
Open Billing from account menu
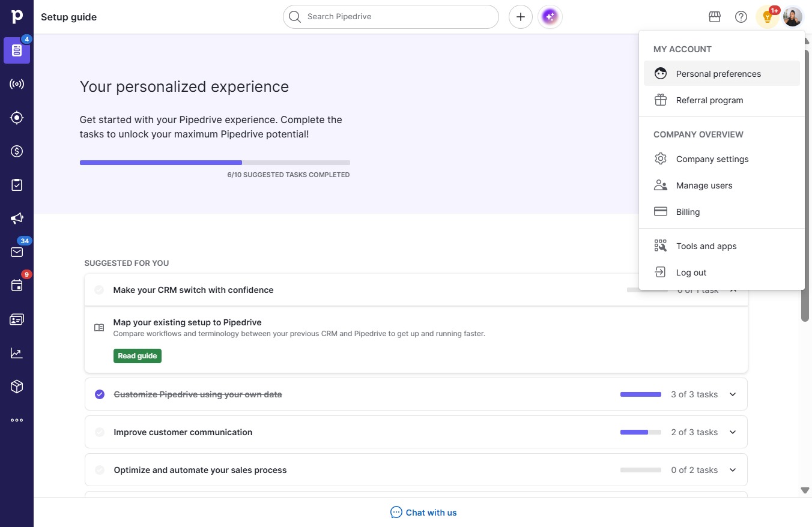coord(722,211)
